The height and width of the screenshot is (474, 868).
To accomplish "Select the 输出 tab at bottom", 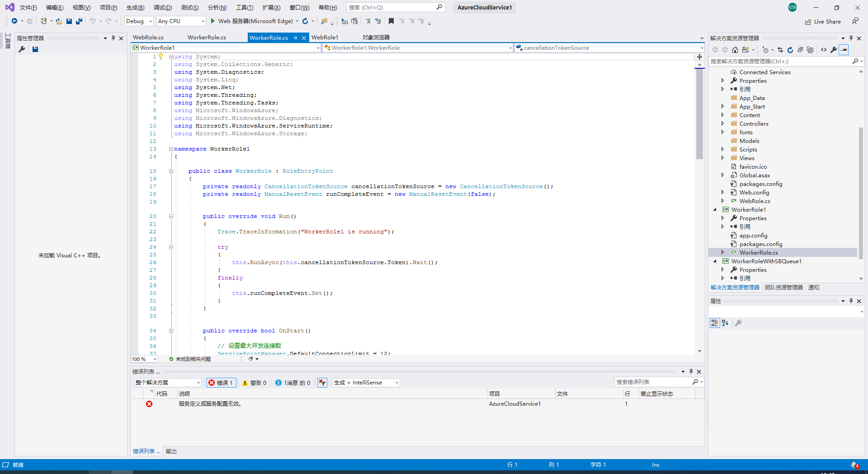I will click(171, 451).
